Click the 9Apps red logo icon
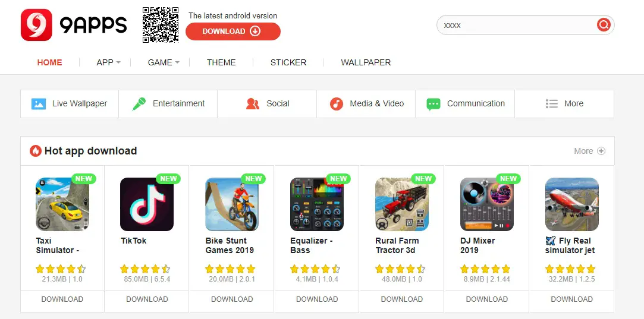This screenshot has height=319, width=644. pyautogui.click(x=36, y=25)
